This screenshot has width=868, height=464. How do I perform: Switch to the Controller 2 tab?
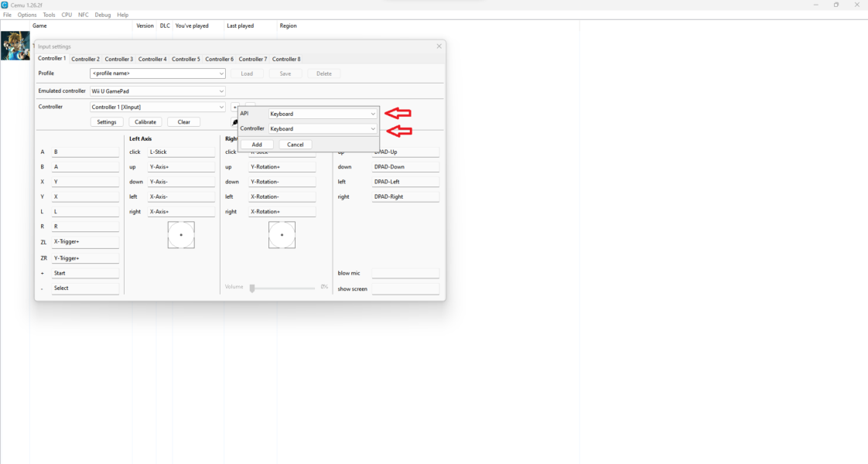coord(85,60)
